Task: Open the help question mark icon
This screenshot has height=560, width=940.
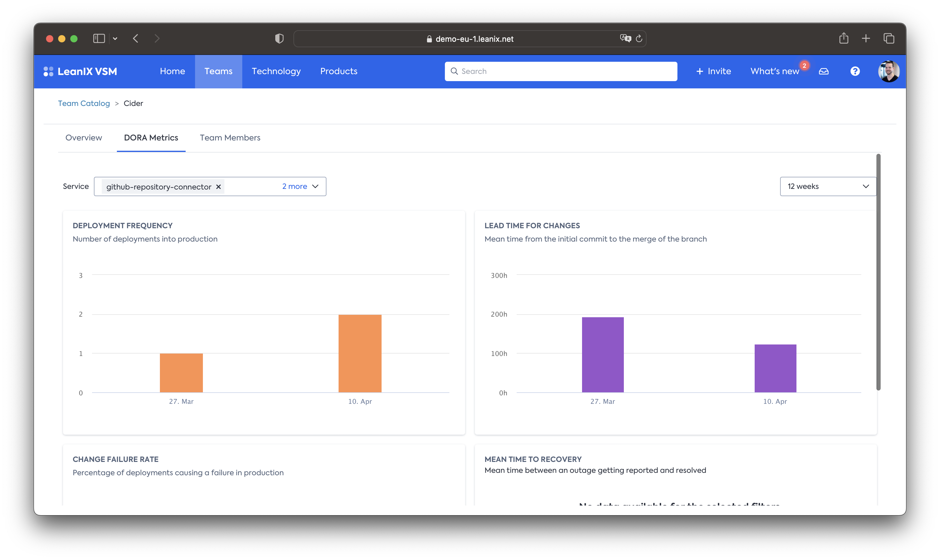Action: (x=855, y=71)
